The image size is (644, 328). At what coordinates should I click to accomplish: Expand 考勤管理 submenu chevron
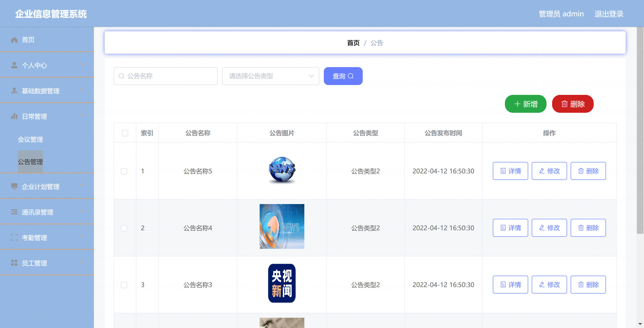(x=82, y=237)
